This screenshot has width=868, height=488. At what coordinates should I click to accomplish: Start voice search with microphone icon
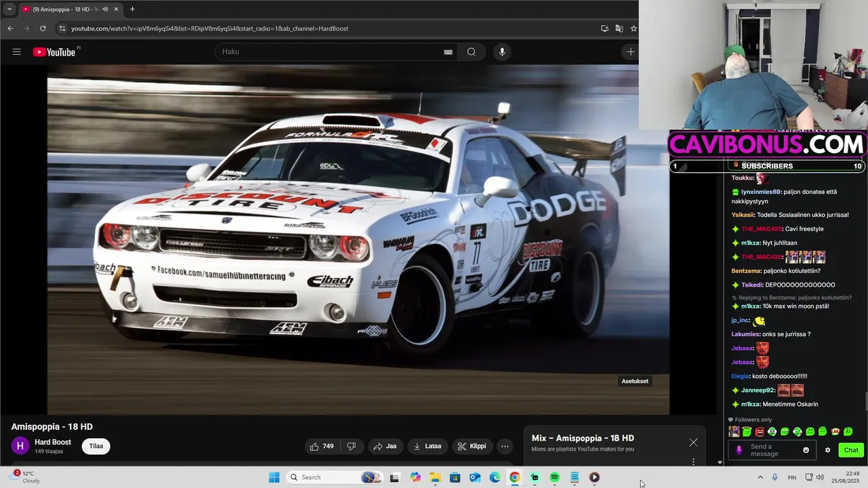coord(502,52)
